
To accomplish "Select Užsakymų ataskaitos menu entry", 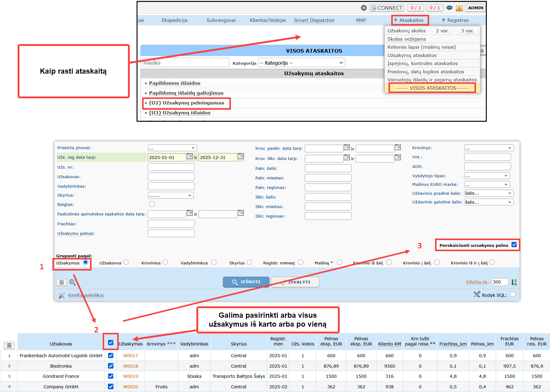I will tap(412, 55).
